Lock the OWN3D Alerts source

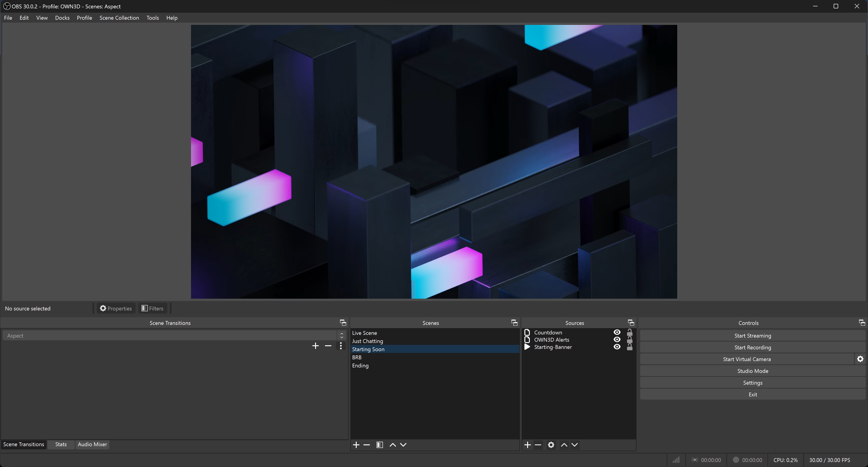629,339
